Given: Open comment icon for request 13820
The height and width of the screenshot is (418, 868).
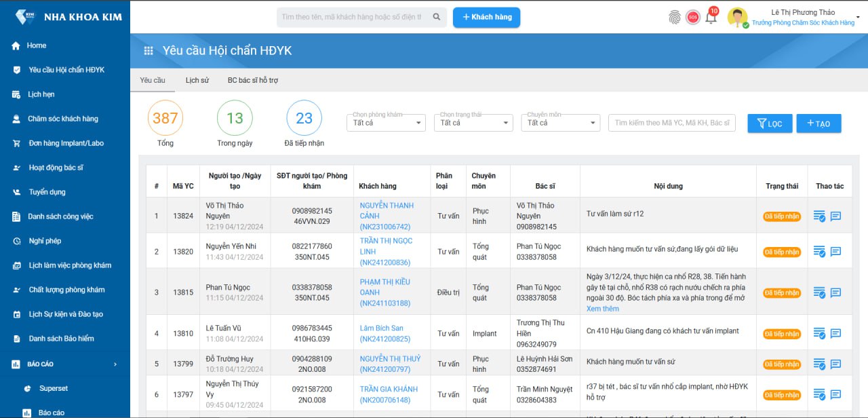Looking at the screenshot, I should [x=835, y=252].
